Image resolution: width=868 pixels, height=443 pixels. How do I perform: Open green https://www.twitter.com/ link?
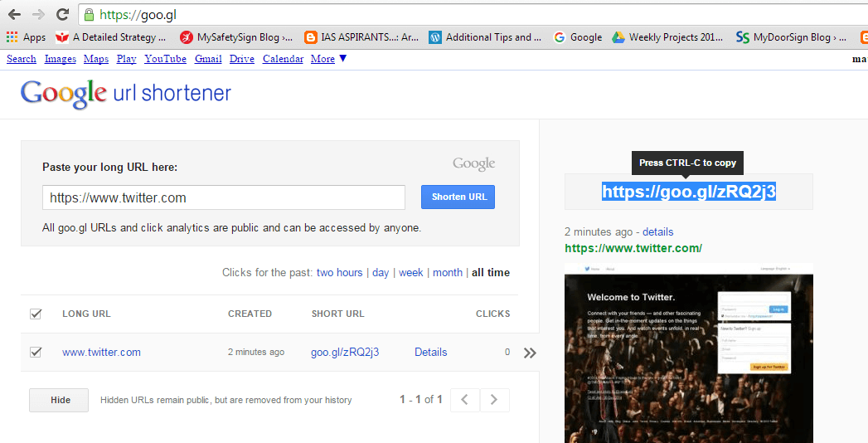[x=633, y=248]
